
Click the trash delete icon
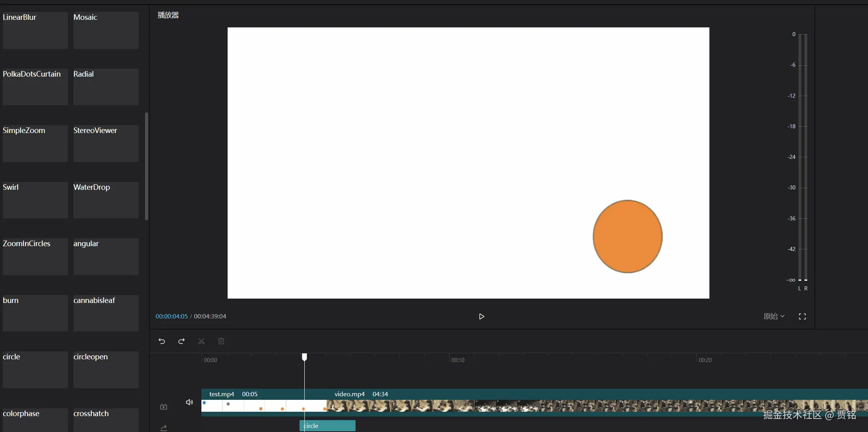[x=221, y=341]
